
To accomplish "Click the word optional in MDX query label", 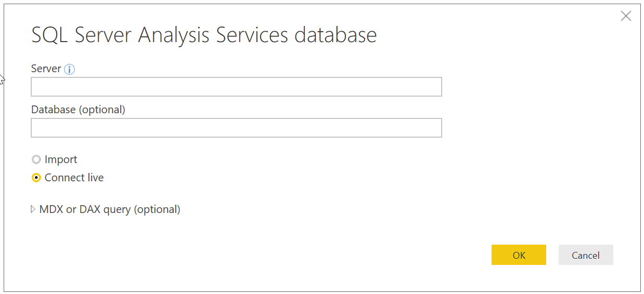I will coord(157,209).
